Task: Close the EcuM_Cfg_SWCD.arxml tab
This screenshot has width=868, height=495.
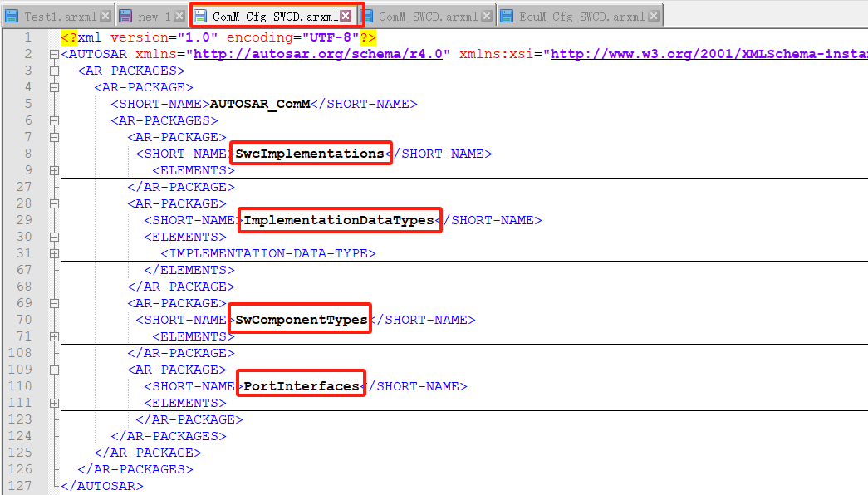Action: coord(654,16)
